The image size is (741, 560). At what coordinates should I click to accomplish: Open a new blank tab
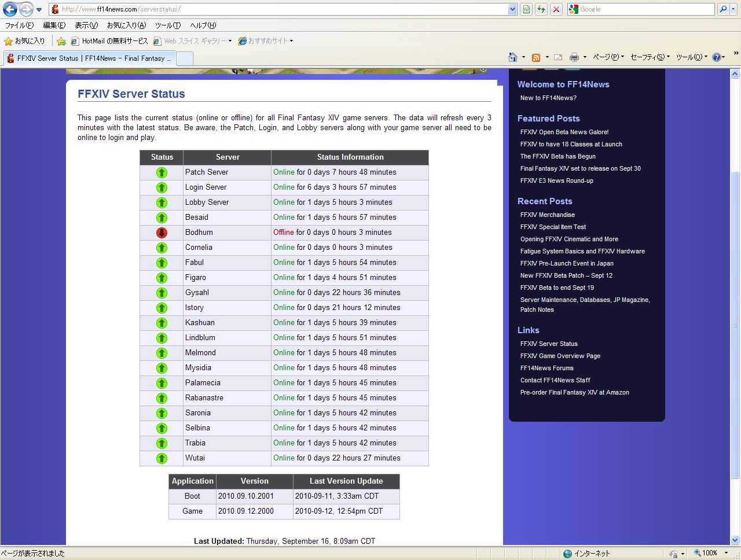pos(184,58)
